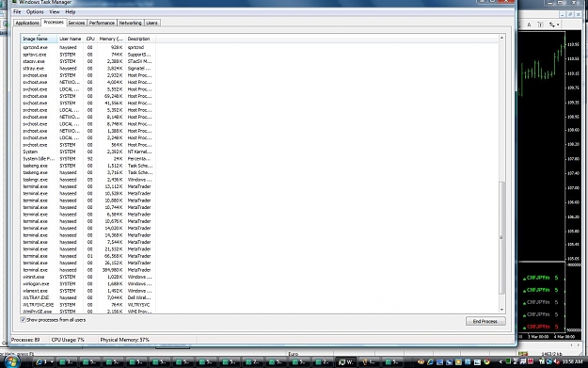Select terminal.exe row using 66,568 K
This screenshot has height=368, width=588.
tap(87, 256)
